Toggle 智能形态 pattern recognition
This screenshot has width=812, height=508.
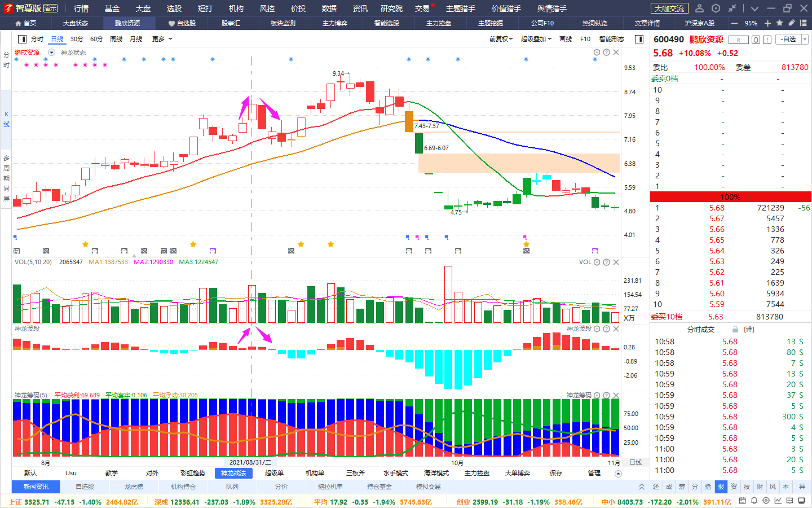coord(612,39)
